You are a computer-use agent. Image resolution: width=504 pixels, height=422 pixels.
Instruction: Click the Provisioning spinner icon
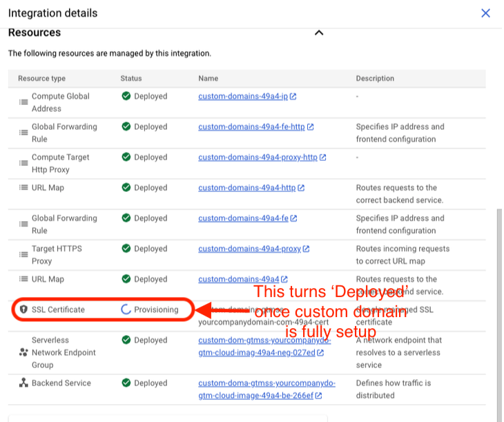126,309
